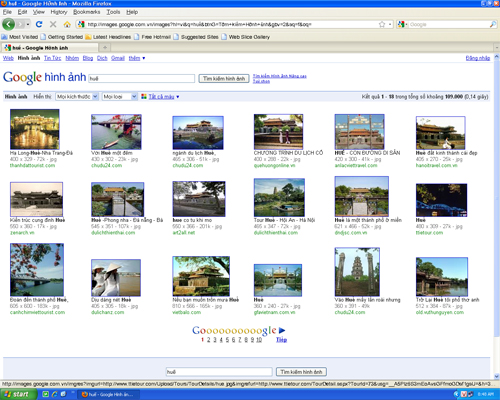Open the File menu
The image size is (500, 400).
tap(7, 12)
